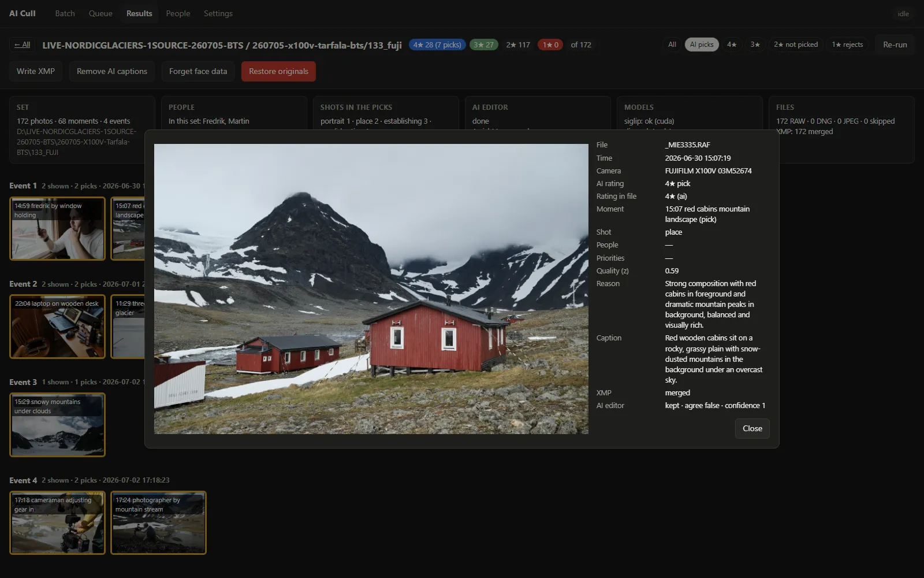Click the folder path title heading

click(222, 45)
